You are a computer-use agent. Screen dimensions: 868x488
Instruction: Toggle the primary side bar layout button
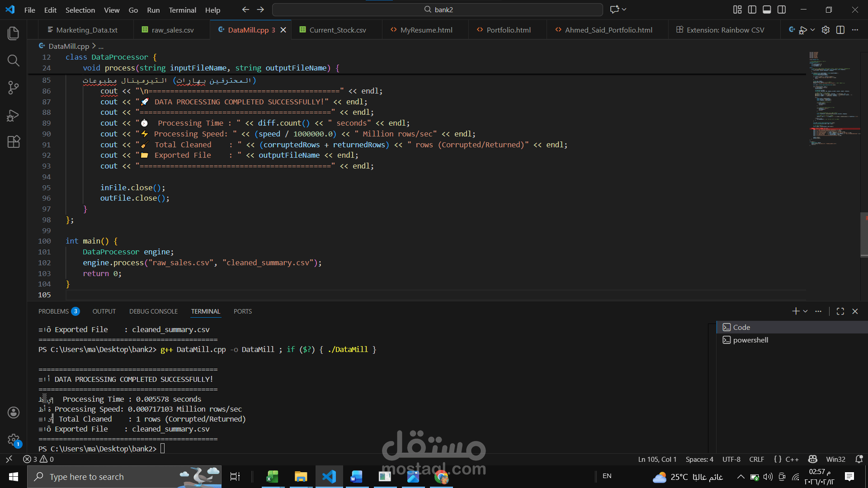click(x=752, y=9)
